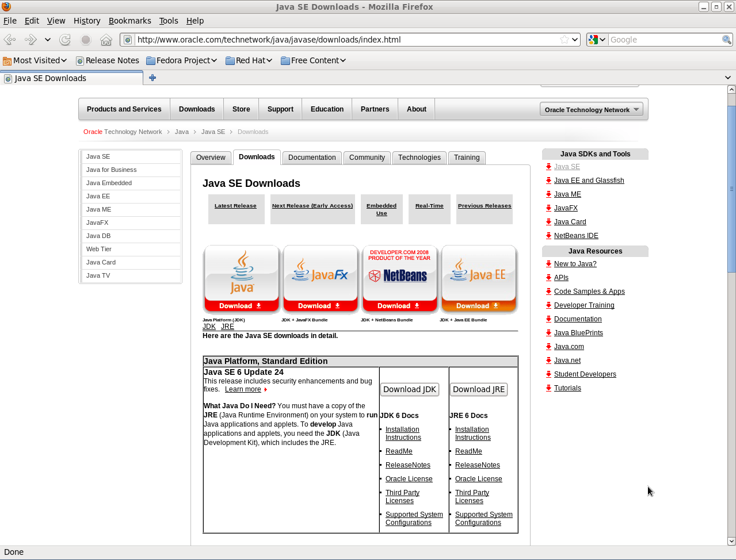The height and width of the screenshot is (560, 736).
Task: Click the Learn more link
Action: pos(243,389)
